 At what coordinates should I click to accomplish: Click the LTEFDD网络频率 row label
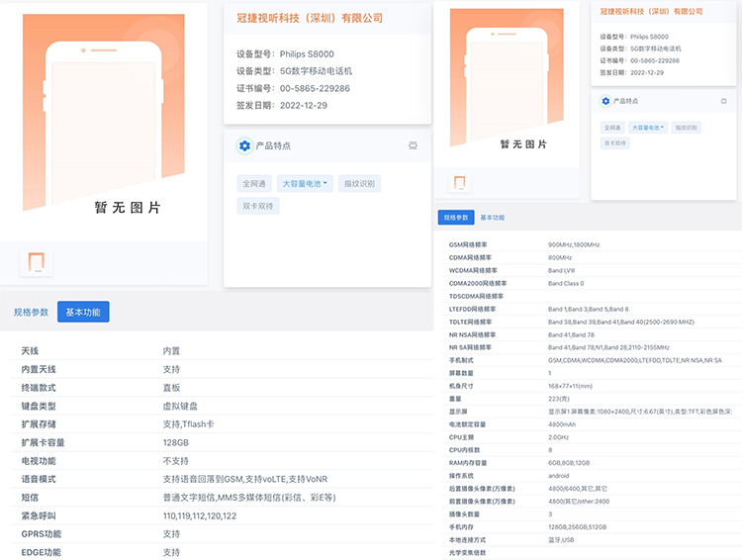[472, 309]
